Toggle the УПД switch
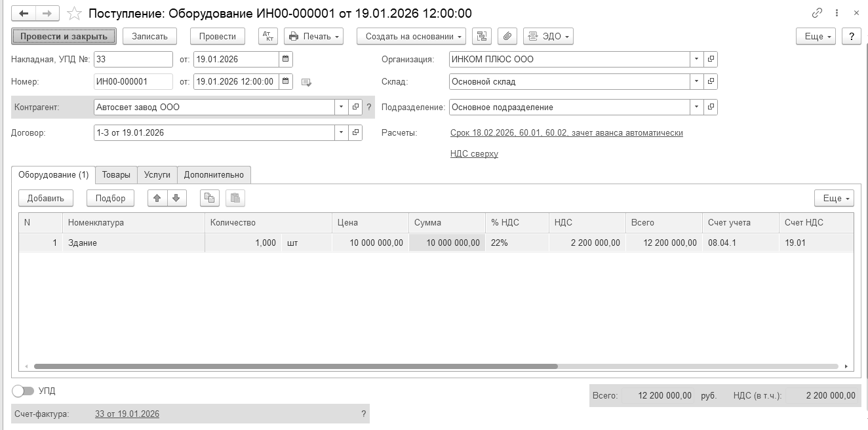The width and height of the screenshot is (868, 430). [23, 391]
